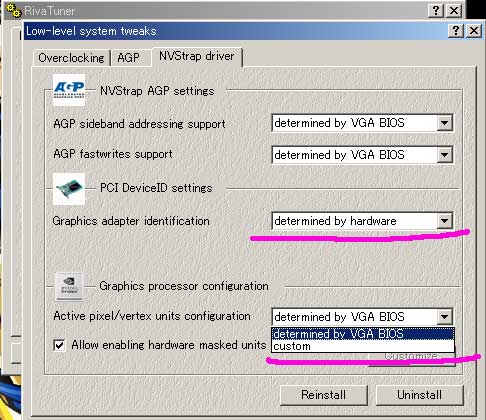Close the Low-level system tweaks dialog

click(x=474, y=31)
